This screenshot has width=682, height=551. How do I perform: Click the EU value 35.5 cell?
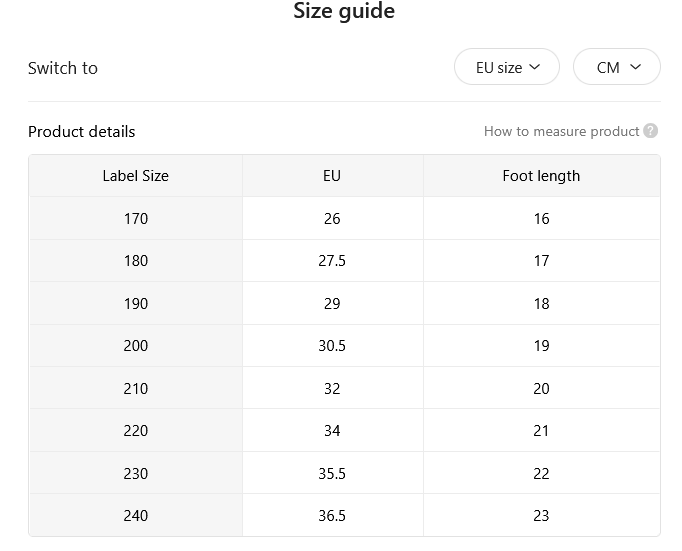[x=332, y=473]
